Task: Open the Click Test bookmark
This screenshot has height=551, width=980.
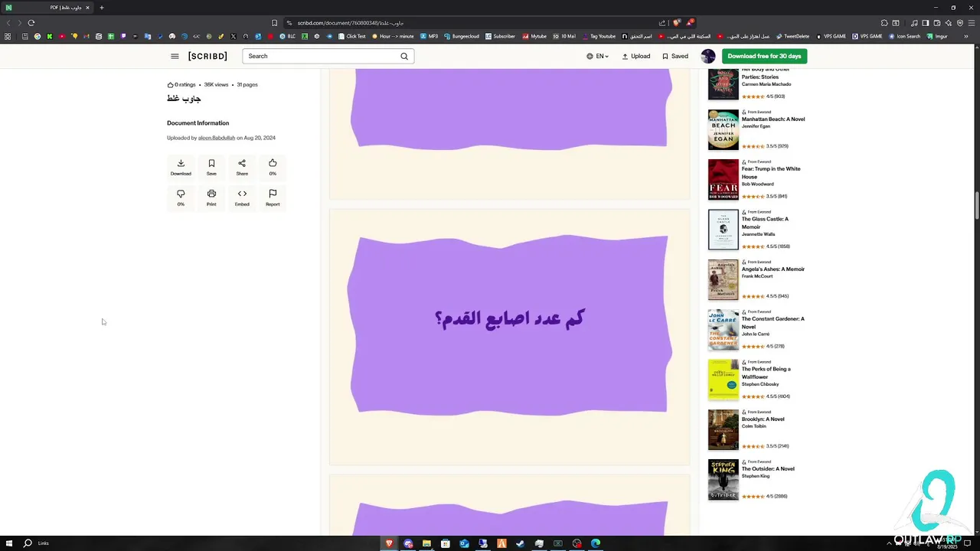Action: coord(351,36)
